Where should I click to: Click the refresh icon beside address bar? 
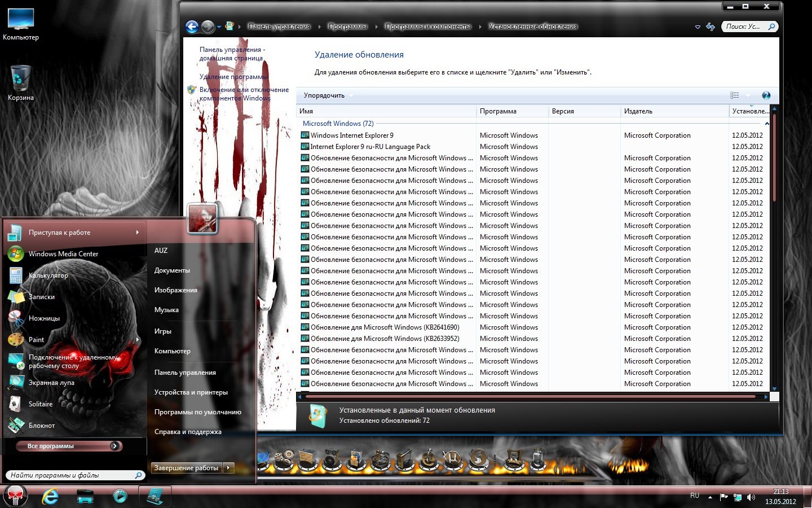710,27
